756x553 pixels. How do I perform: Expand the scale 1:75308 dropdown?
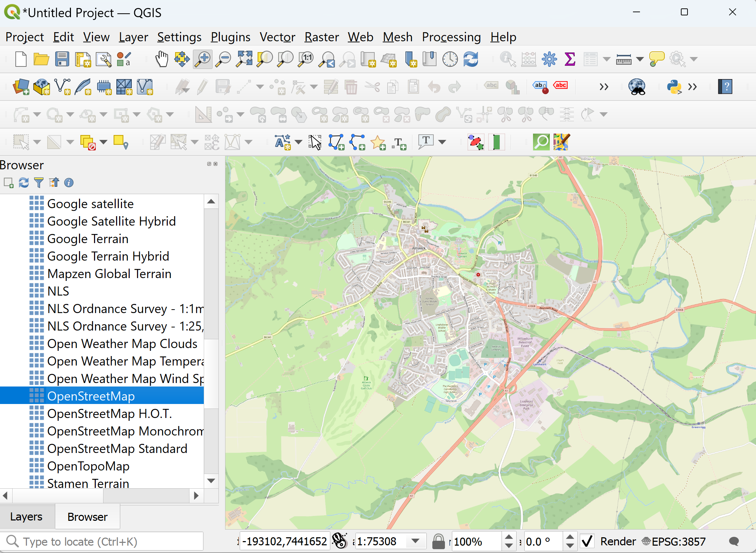coord(415,541)
